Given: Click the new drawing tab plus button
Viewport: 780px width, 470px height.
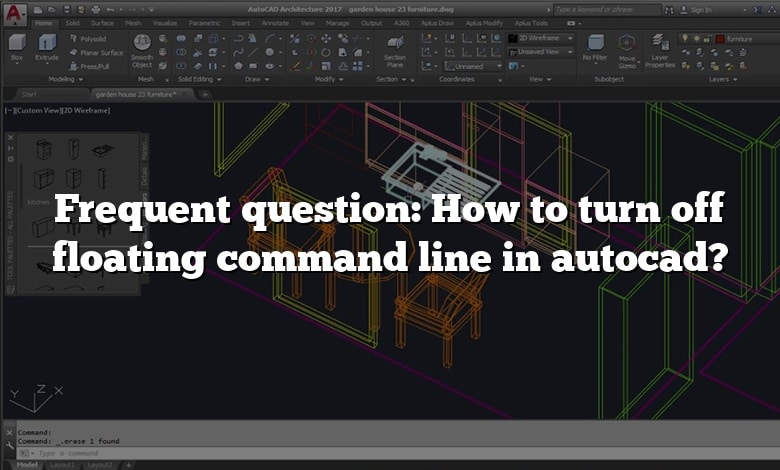Looking at the screenshot, I should (205, 94).
